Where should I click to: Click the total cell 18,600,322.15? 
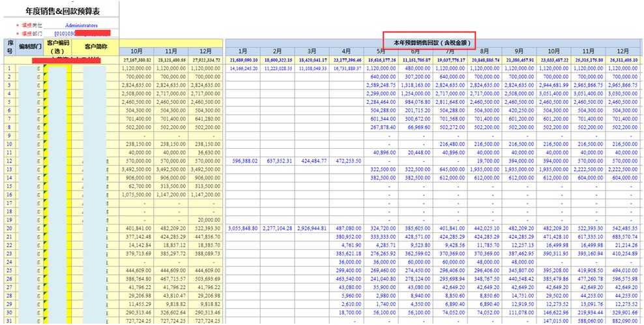coord(277,60)
